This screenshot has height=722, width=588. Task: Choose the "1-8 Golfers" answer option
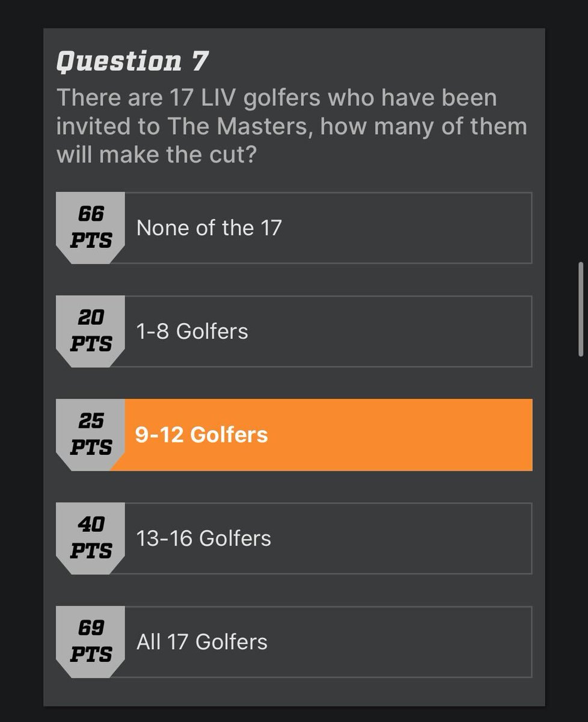(294, 332)
